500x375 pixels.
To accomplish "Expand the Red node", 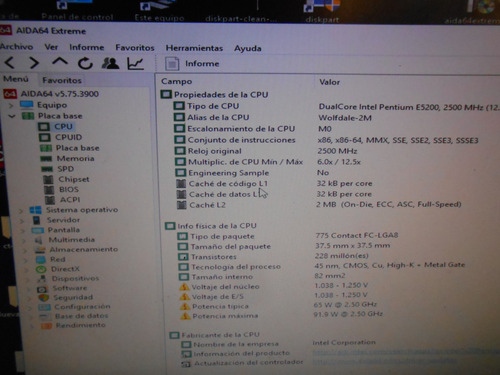I will [x=26, y=260].
